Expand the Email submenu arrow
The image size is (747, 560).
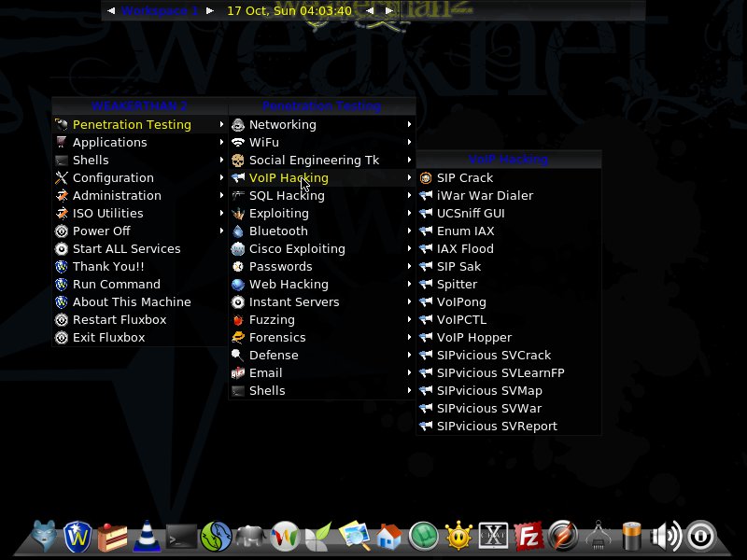pyautogui.click(x=409, y=372)
